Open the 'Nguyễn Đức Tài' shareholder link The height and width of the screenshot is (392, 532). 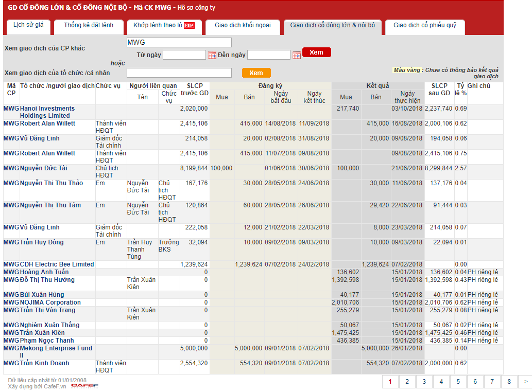(x=43, y=168)
